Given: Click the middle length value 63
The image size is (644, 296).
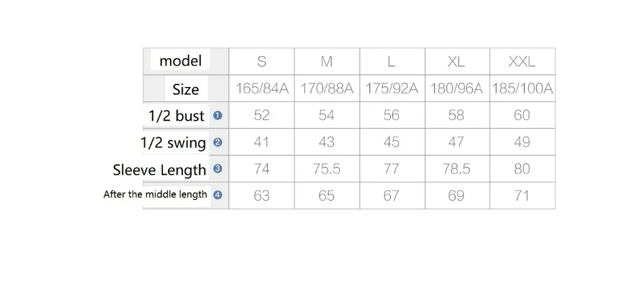Looking at the screenshot, I should tap(261, 195).
